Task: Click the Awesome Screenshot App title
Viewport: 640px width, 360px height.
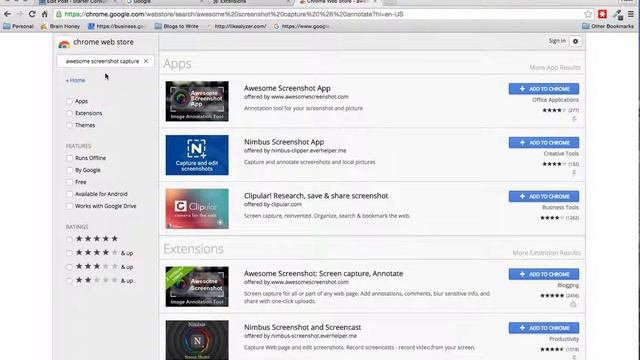Action: (287, 88)
